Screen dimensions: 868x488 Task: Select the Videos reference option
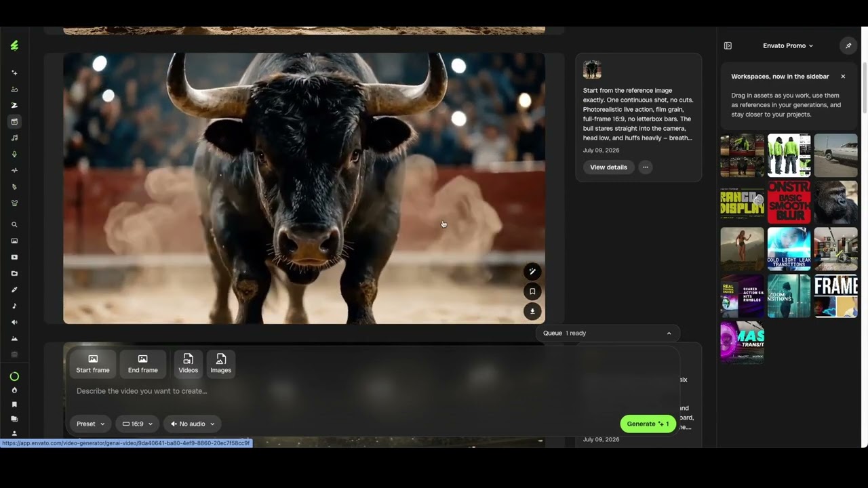[x=189, y=364]
